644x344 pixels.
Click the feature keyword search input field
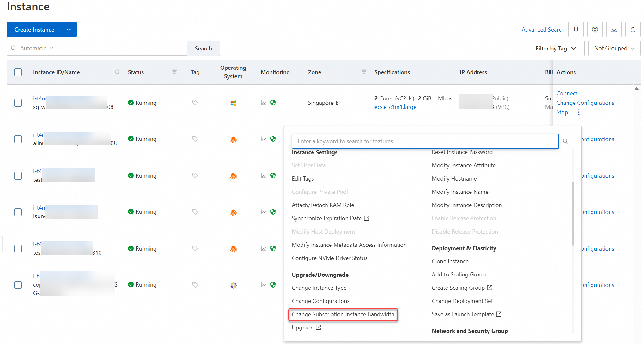[x=425, y=141]
